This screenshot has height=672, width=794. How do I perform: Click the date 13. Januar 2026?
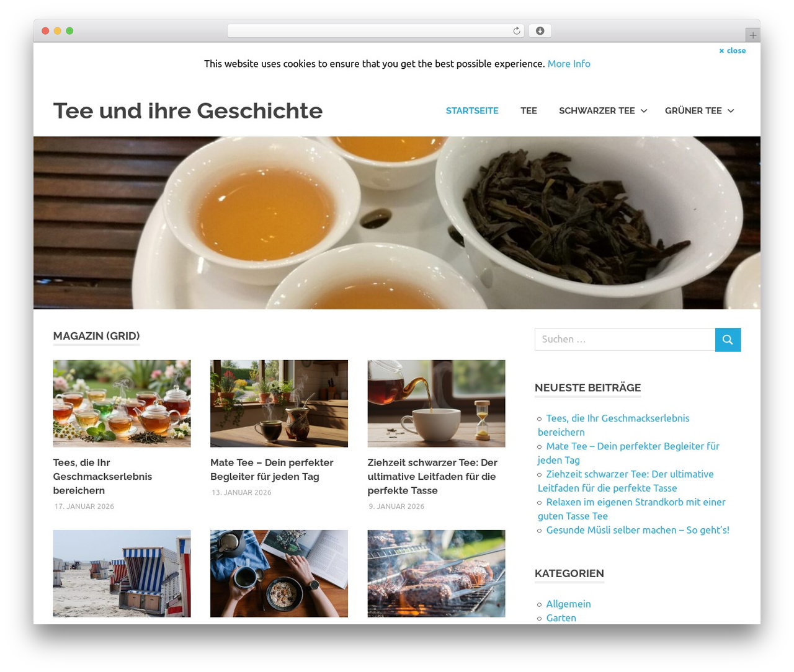point(242,493)
